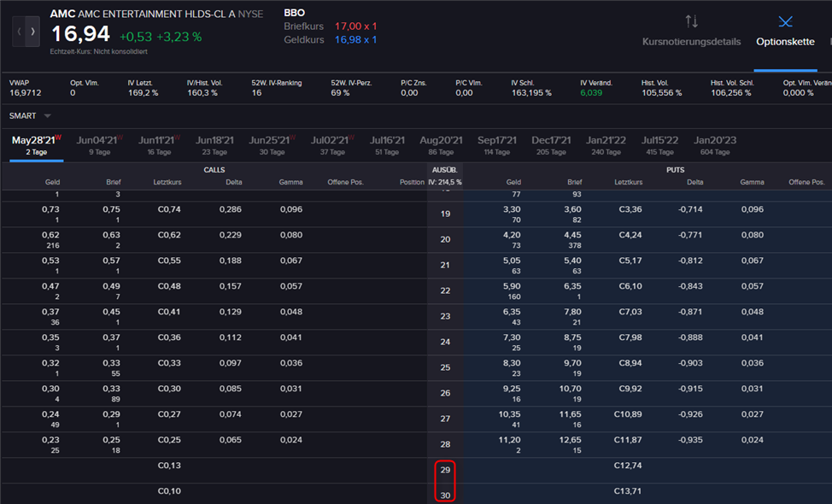Viewport: 832px width, 504px height.
Task: Select strike price 27
Action: (x=445, y=419)
